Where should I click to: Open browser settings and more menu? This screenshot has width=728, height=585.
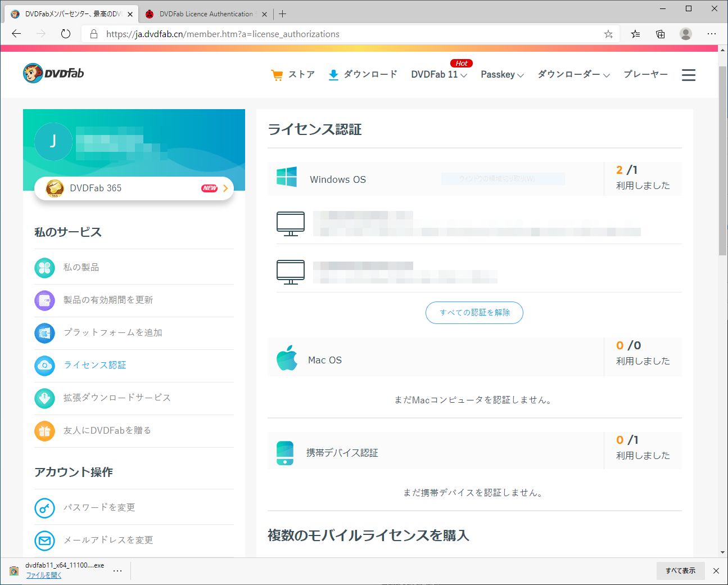712,34
